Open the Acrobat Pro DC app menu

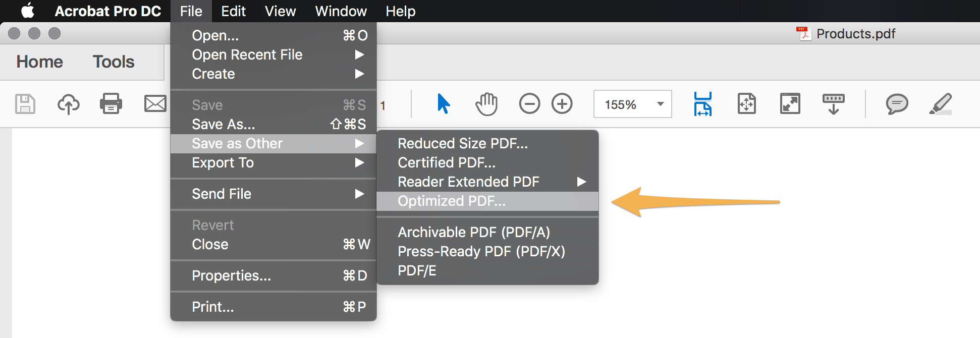point(108,11)
